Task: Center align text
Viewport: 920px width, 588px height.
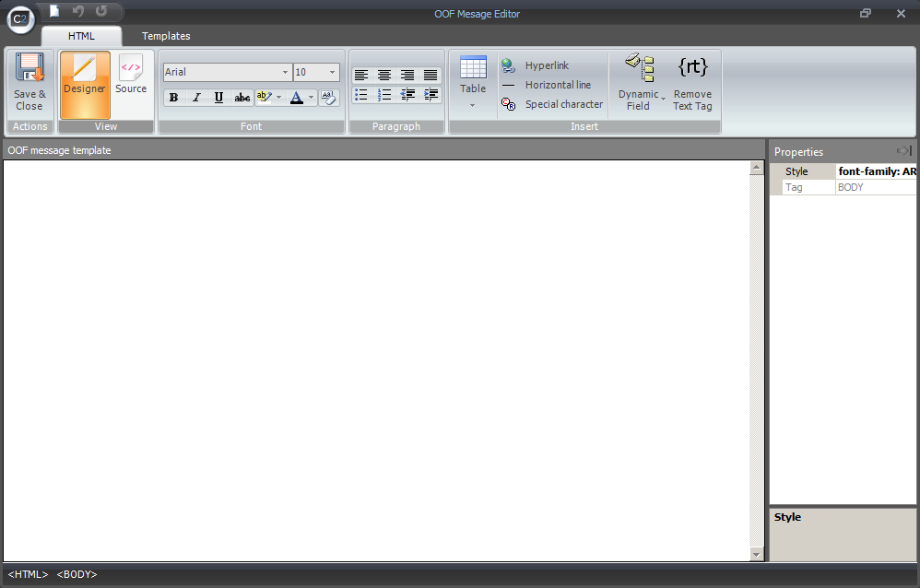Action: point(384,76)
